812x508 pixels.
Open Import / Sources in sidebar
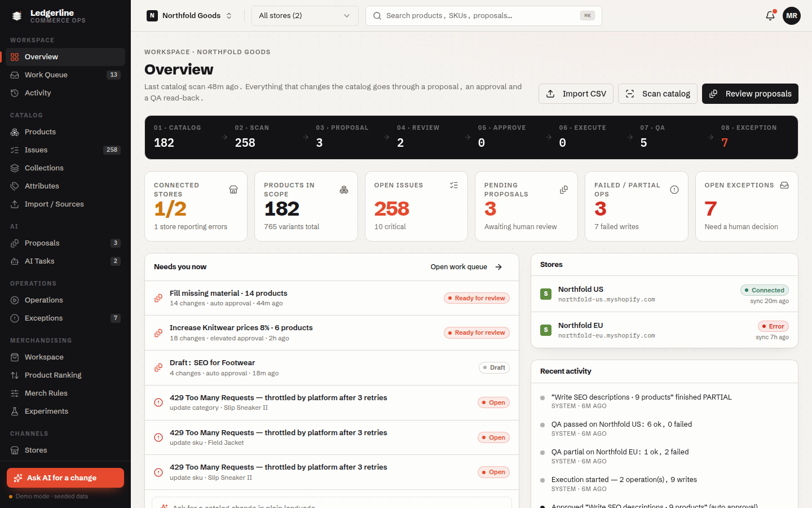[x=65, y=204]
